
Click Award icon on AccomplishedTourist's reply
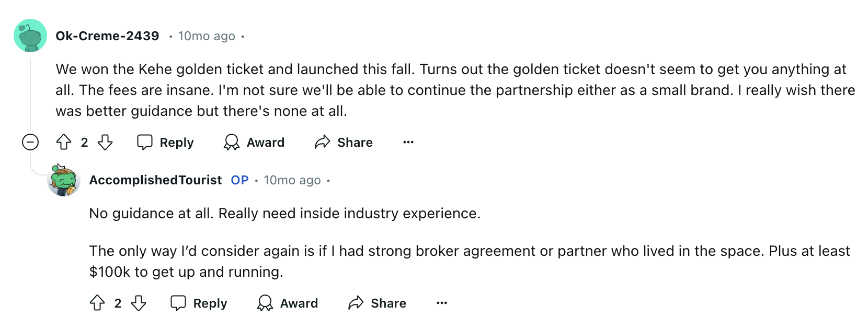coord(288,303)
